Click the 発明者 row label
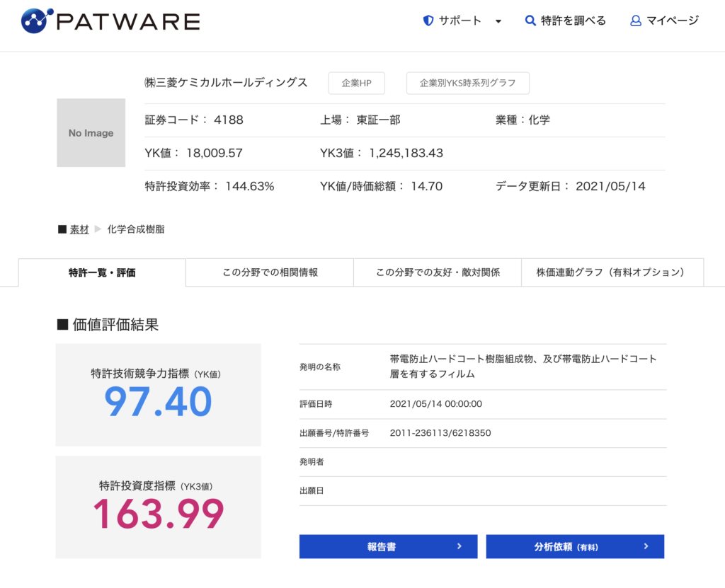725x588 pixels. (x=312, y=462)
